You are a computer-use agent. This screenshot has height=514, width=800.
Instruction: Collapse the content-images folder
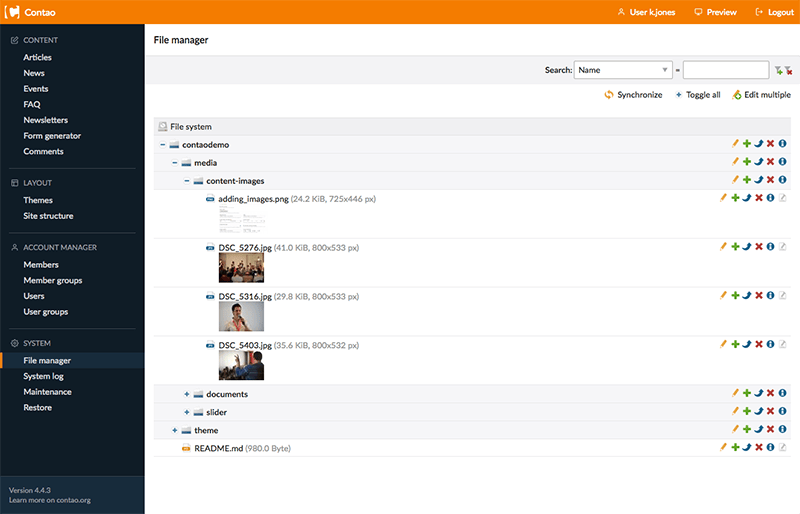[186, 180]
